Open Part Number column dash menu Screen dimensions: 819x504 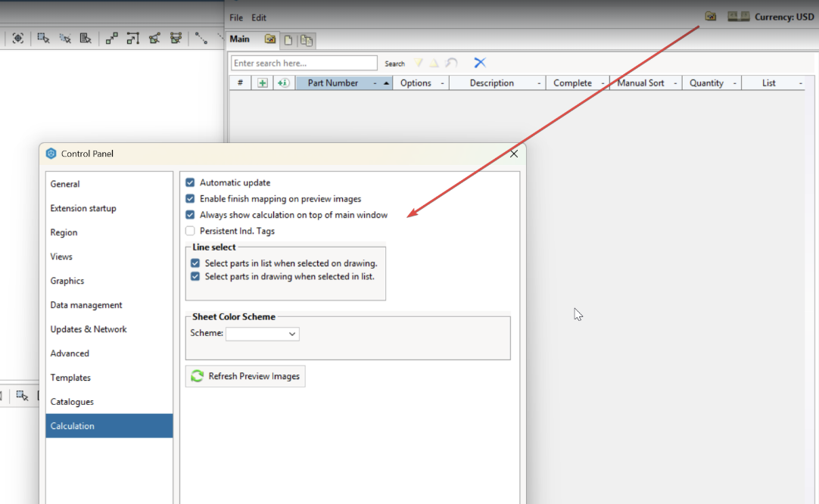[375, 83]
